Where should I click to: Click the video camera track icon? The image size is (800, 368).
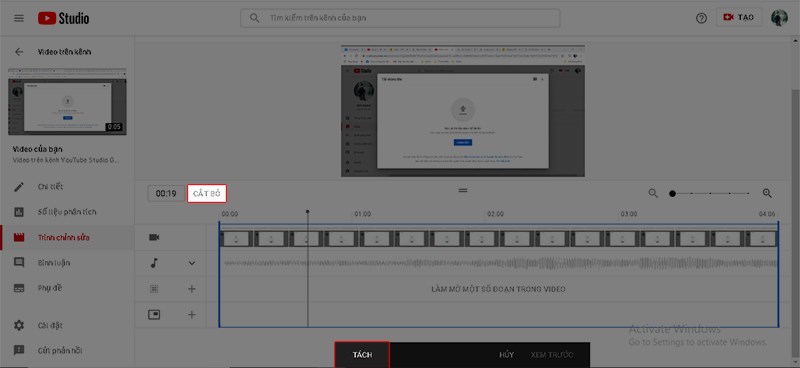154,237
